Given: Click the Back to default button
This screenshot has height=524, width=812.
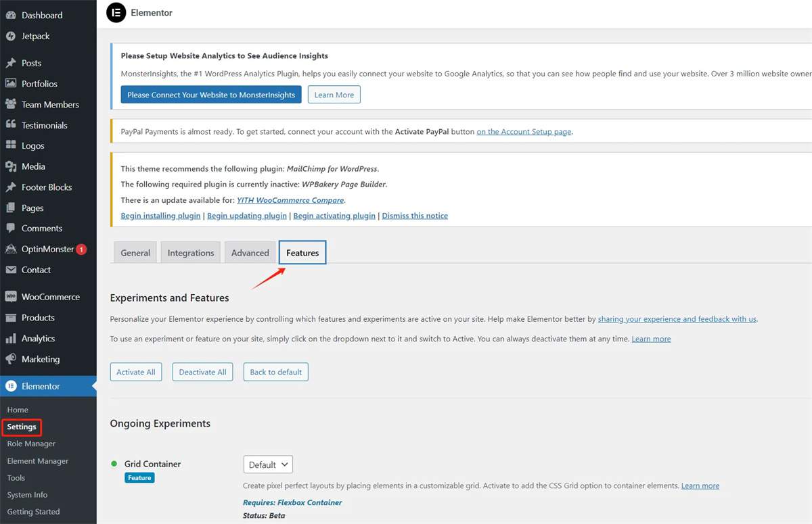Looking at the screenshot, I should point(276,372).
